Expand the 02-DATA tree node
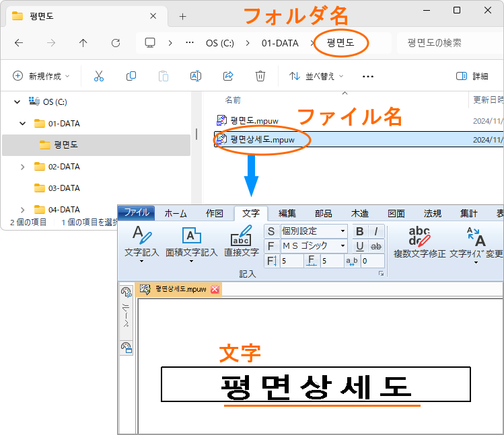 [22, 167]
